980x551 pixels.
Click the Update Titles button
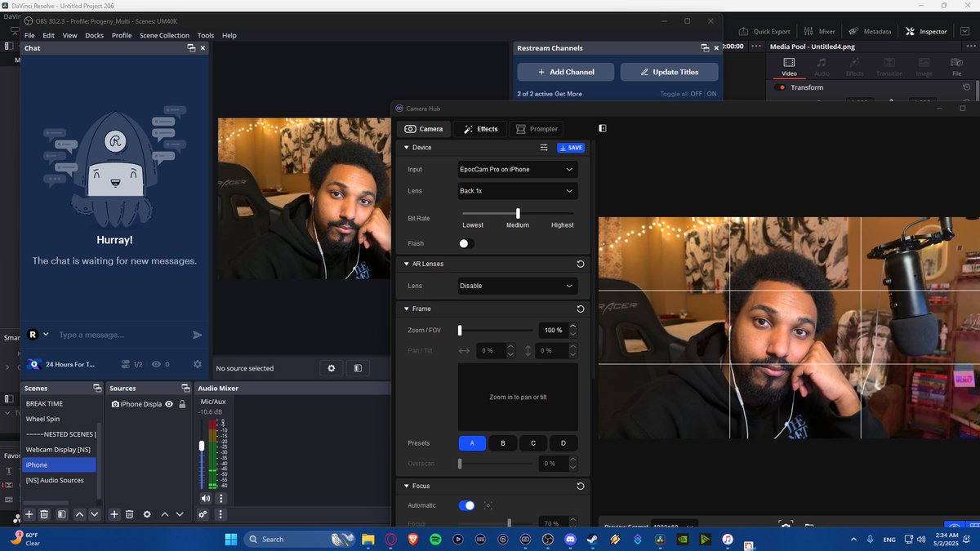[x=669, y=72]
